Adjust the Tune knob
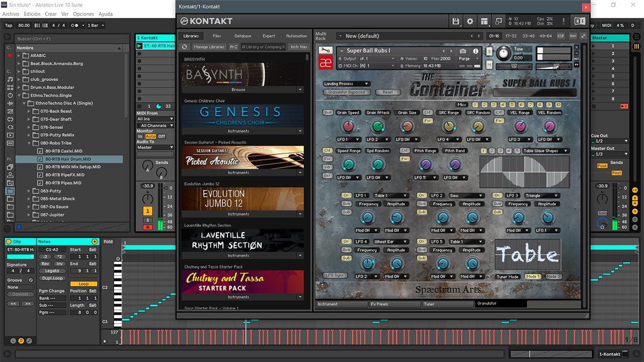644x362 pixels. click(x=504, y=53)
